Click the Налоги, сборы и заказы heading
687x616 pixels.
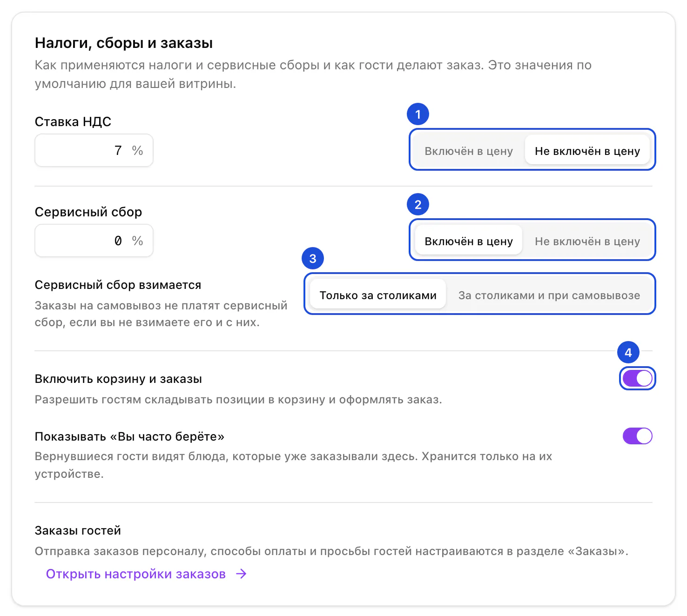pos(124,43)
